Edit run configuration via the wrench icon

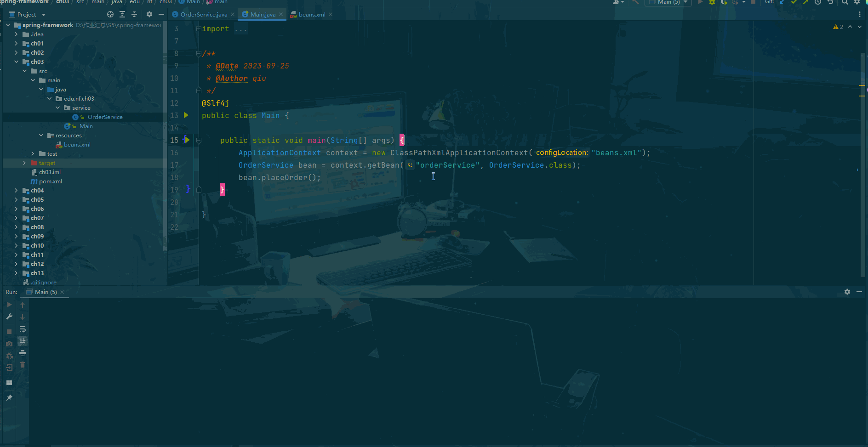click(x=9, y=317)
